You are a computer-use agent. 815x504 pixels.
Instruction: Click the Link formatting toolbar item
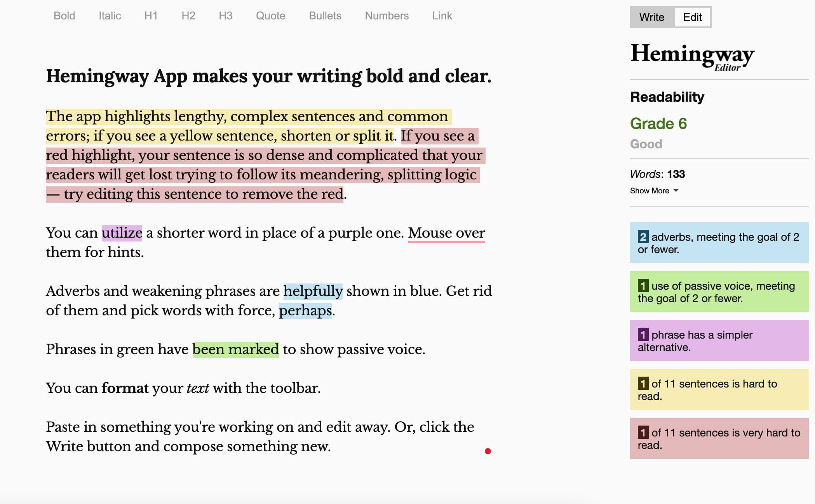click(442, 16)
